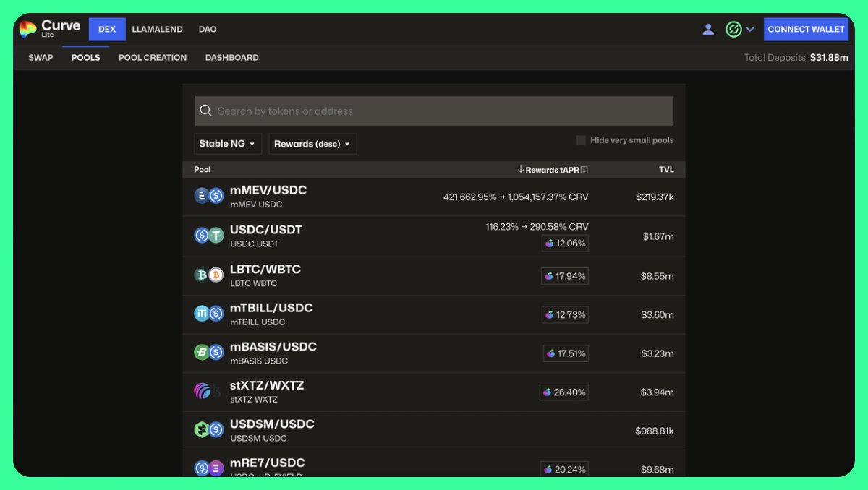
Task: Open the mMEV/USDC pool
Action: pyautogui.click(x=434, y=197)
